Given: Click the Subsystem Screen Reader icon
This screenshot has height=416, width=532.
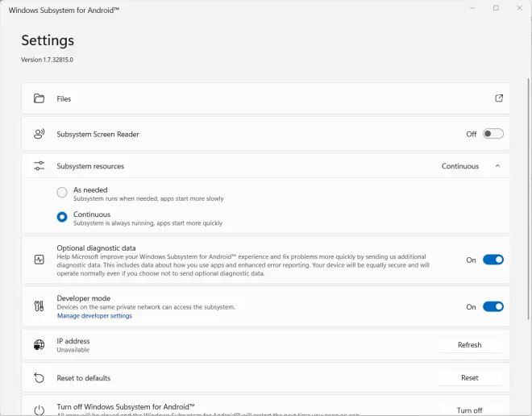Looking at the screenshot, I should pos(39,134).
